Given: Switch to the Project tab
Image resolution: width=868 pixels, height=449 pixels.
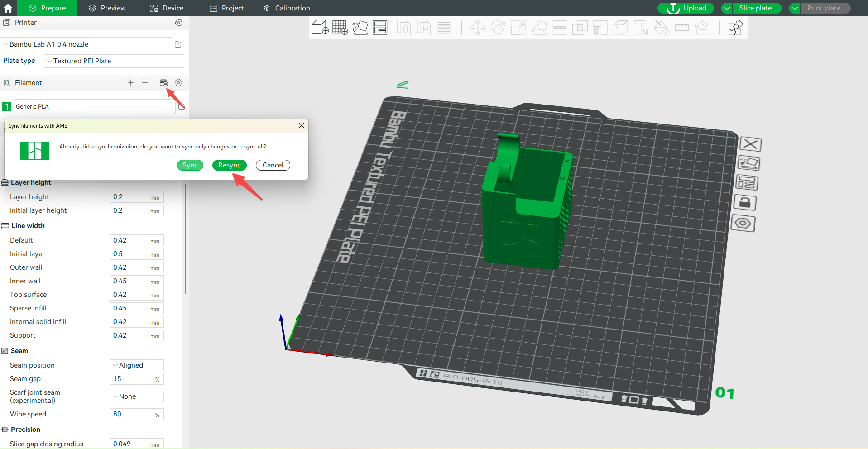Looking at the screenshot, I should pos(227,8).
